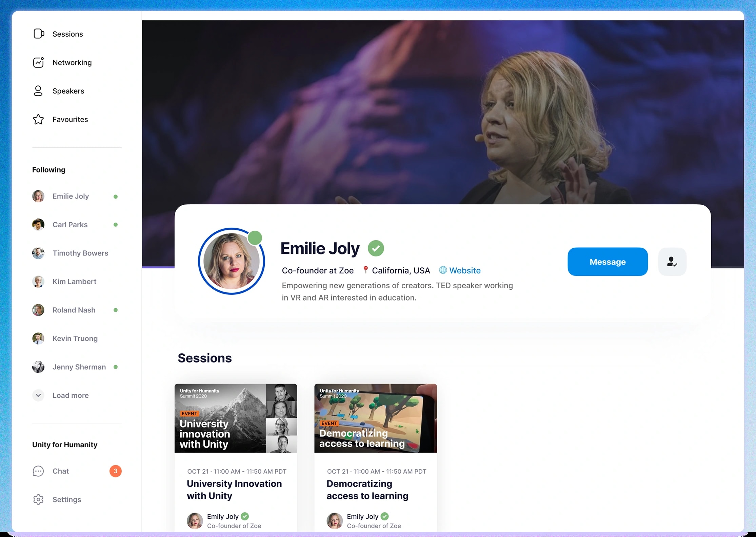Click Emilie Joly's avatar in Following list
The width and height of the screenshot is (756, 537).
[38, 196]
